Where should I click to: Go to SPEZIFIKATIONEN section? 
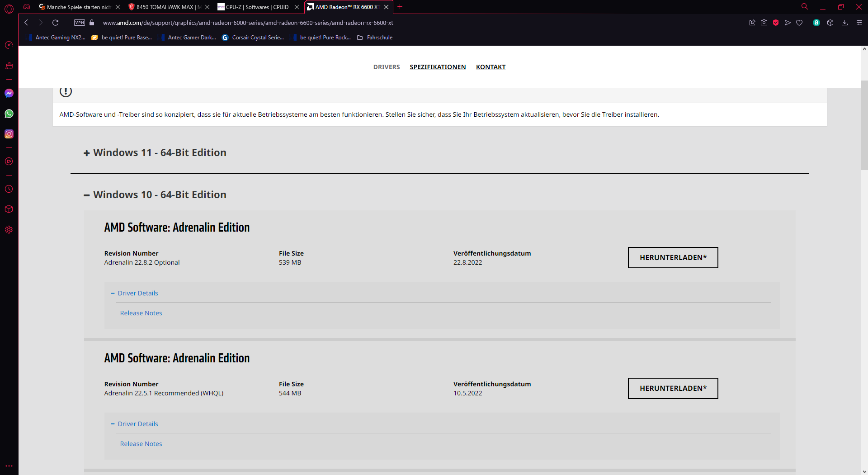click(438, 67)
